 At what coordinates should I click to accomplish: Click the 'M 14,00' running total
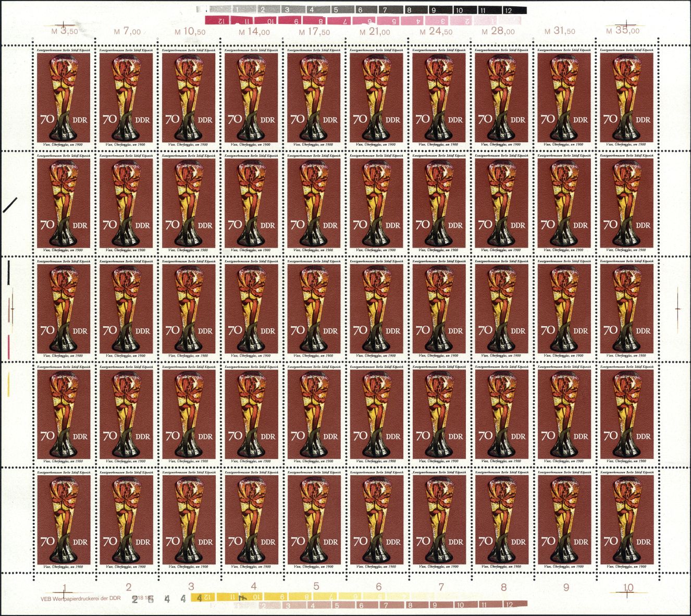click(254, 31)
